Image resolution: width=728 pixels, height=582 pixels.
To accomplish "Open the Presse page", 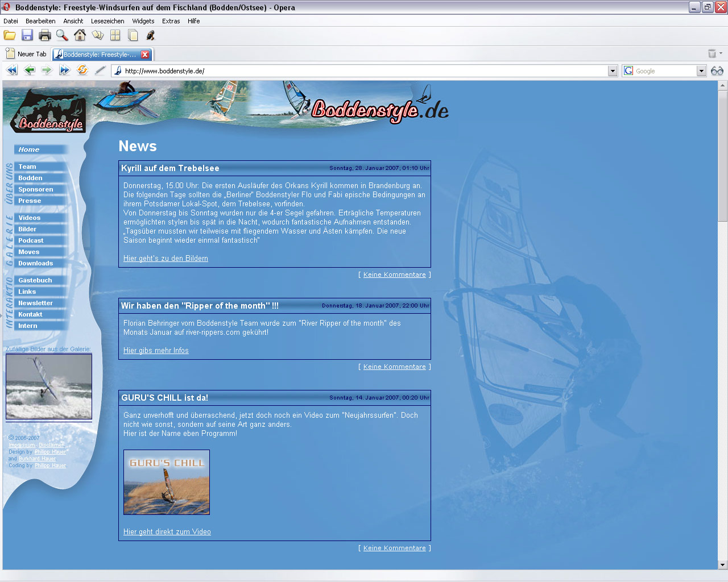I will pos(41,201).
